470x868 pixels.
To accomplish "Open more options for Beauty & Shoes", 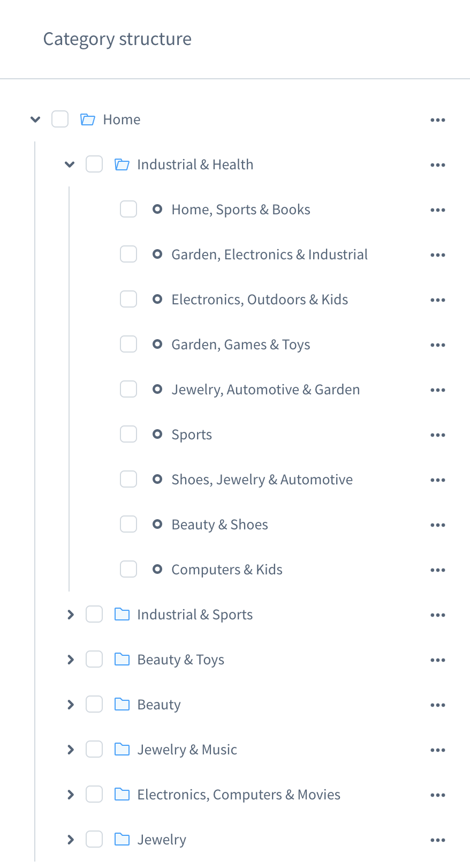I will tap(438, 525).
